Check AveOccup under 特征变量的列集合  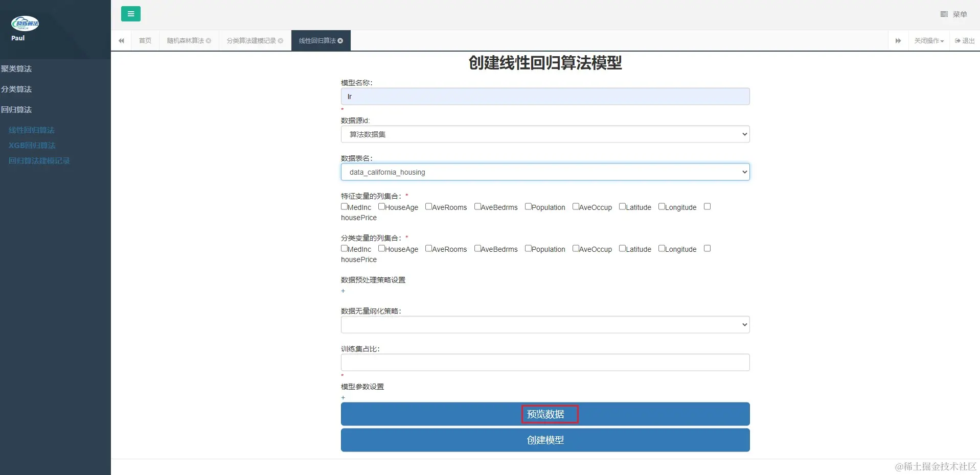coord(576,207)
